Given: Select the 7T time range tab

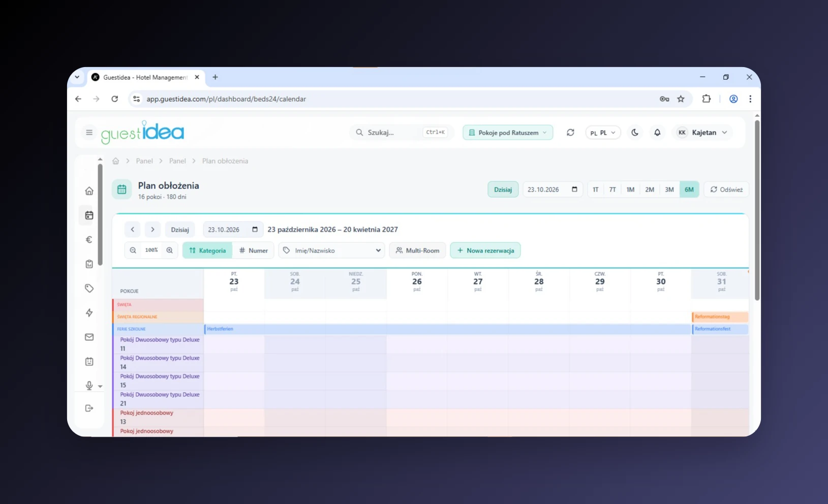Looking at the screenshot, I should click(x=612, y=190).
